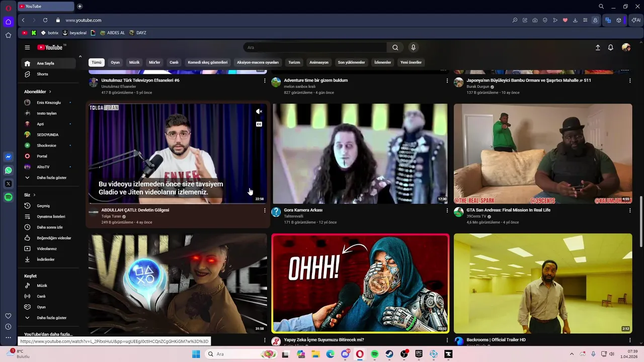Image resolution: width=644 pixels, height=362 pixels.
Task: Open the options menu for Gora Kamera Arkası
Action: 447,210
